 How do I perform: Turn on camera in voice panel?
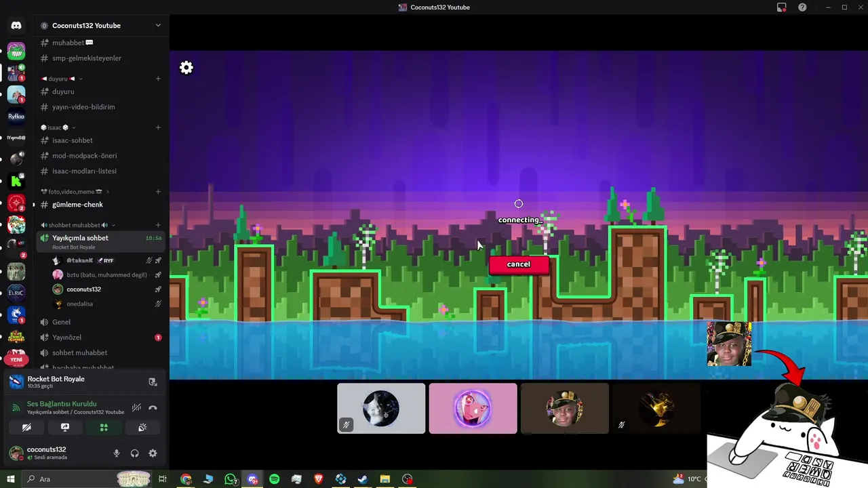[x=26, y=428]
